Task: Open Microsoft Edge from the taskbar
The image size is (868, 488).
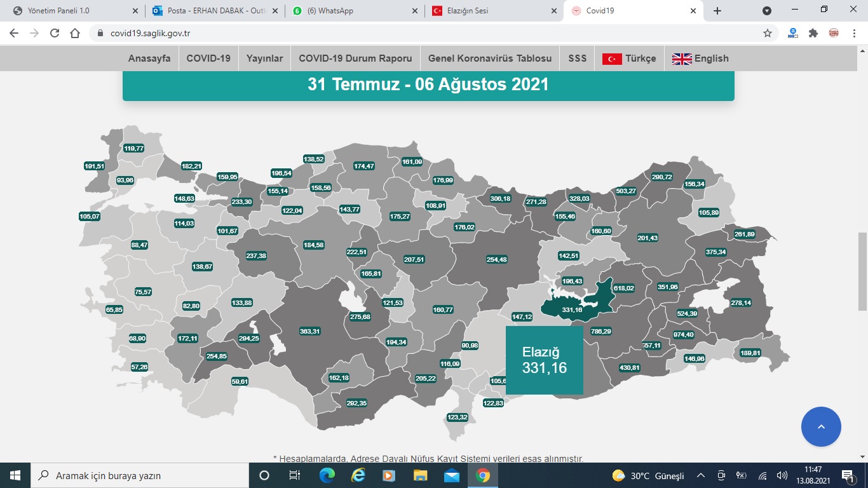Action: (327, 475)
